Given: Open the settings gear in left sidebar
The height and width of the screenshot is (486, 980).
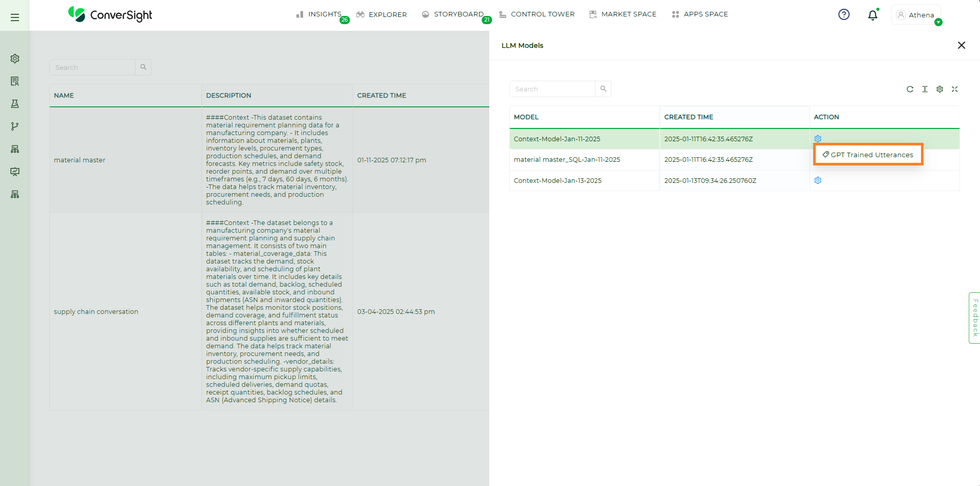Looking at the screenshot, I should pyautogui.click(x=15, y=59).
